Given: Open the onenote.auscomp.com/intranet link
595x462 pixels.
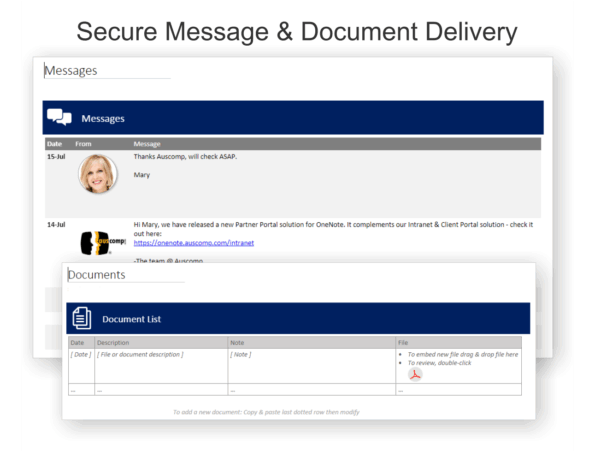Looking at the screenshot, I should point(194,243).
